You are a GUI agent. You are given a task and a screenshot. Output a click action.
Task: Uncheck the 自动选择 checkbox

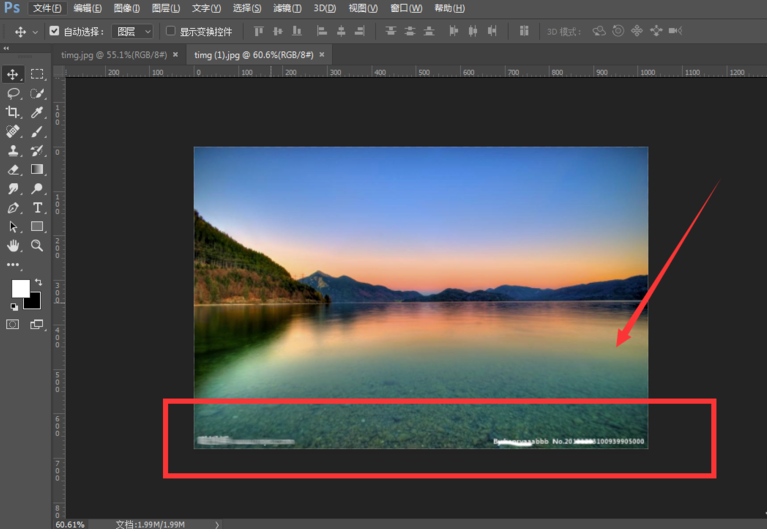click(54, 32)
